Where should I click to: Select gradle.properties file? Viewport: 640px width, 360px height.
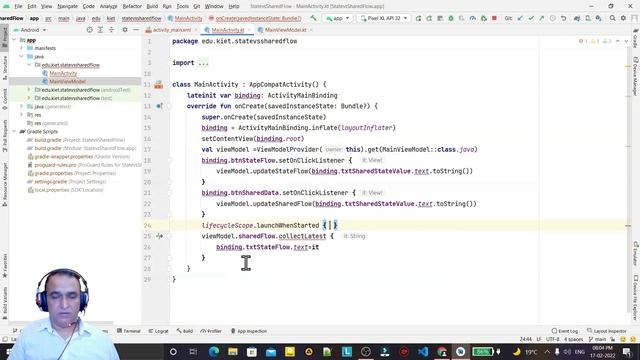(x=53, y=173)
